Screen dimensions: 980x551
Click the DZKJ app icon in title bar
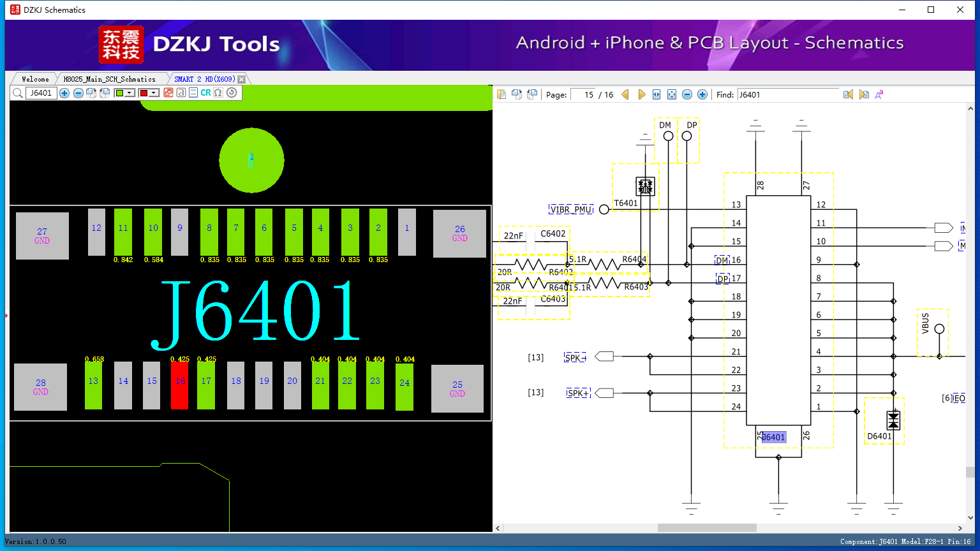15,10
